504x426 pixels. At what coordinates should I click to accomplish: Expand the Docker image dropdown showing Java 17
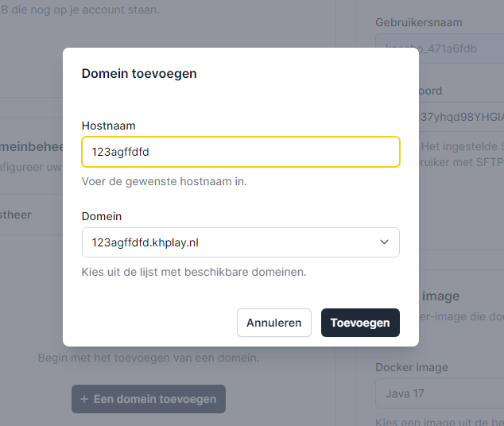440,393
